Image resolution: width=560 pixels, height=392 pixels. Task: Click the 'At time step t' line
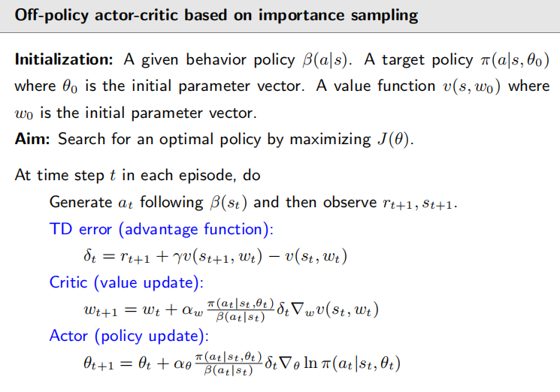pos(138,175)
